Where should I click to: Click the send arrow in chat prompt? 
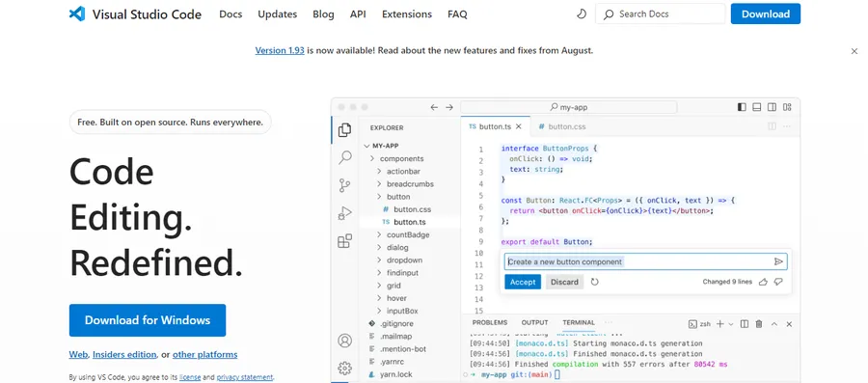click(778, 261)
